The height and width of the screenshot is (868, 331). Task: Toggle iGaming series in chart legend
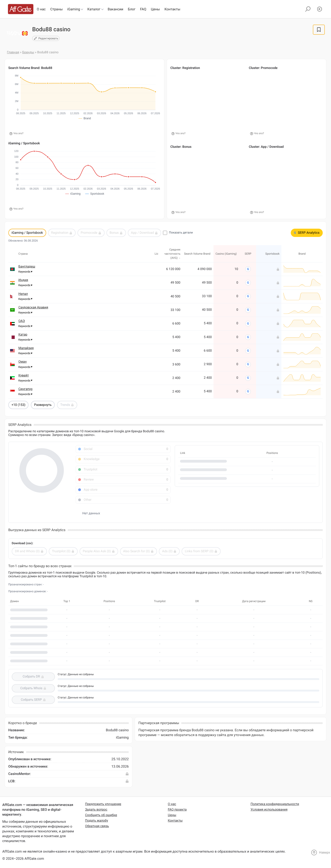(73, 194)
